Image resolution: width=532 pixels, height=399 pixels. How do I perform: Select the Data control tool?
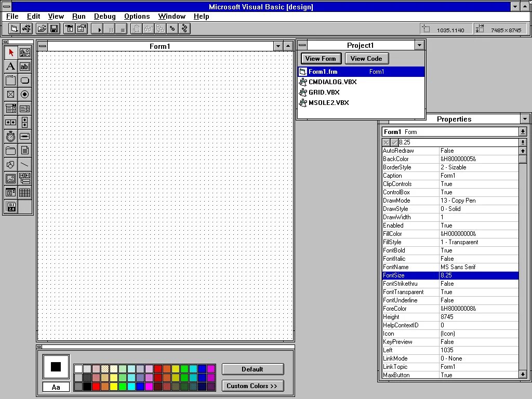click(x=25, y=179)
